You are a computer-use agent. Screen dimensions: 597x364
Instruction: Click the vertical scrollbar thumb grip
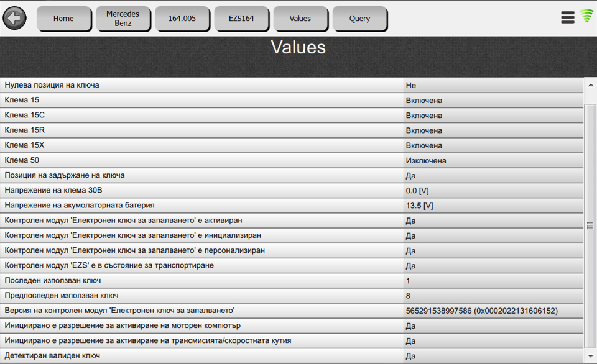[x=590, y=226]
